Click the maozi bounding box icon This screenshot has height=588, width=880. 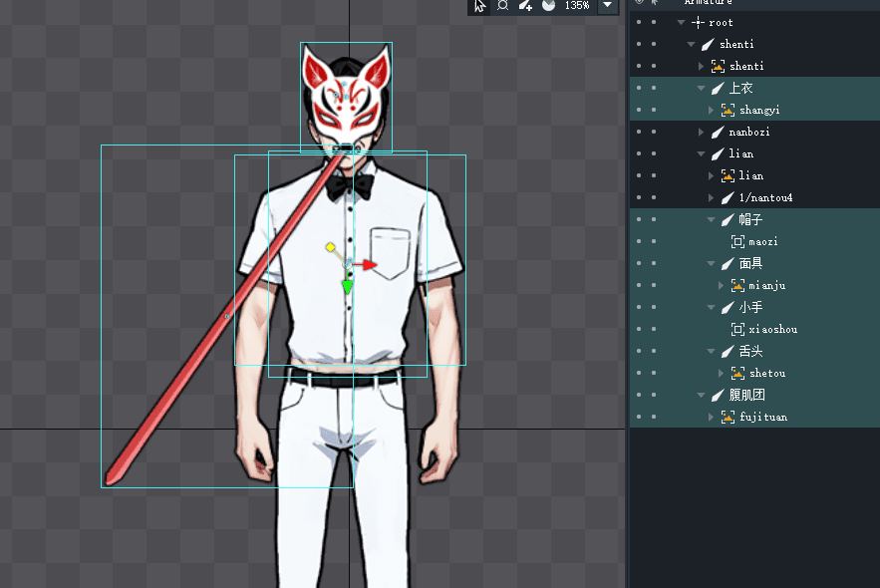tap(737, 241)
